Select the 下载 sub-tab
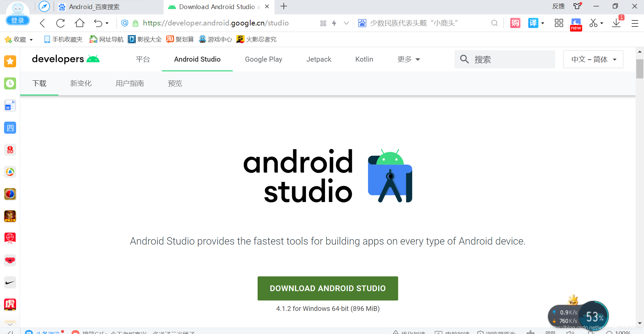This screenshot has width=644, height=334. click(39, 83)
